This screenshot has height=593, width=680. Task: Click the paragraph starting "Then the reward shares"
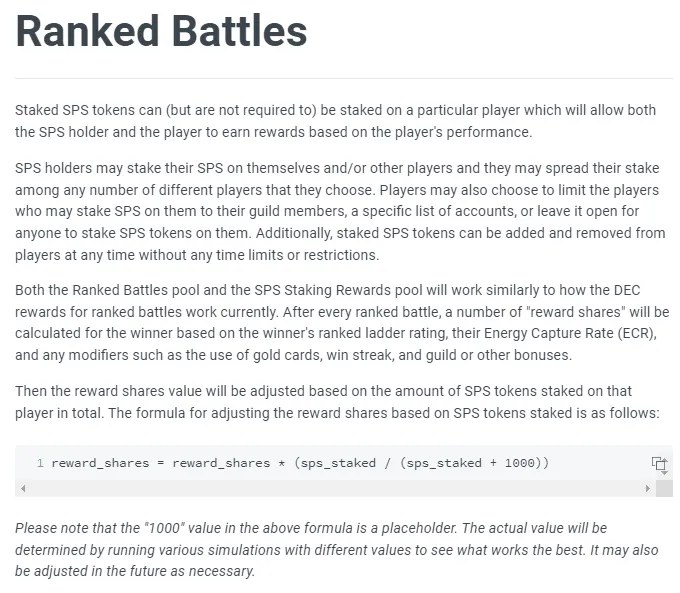pos(337,402)
